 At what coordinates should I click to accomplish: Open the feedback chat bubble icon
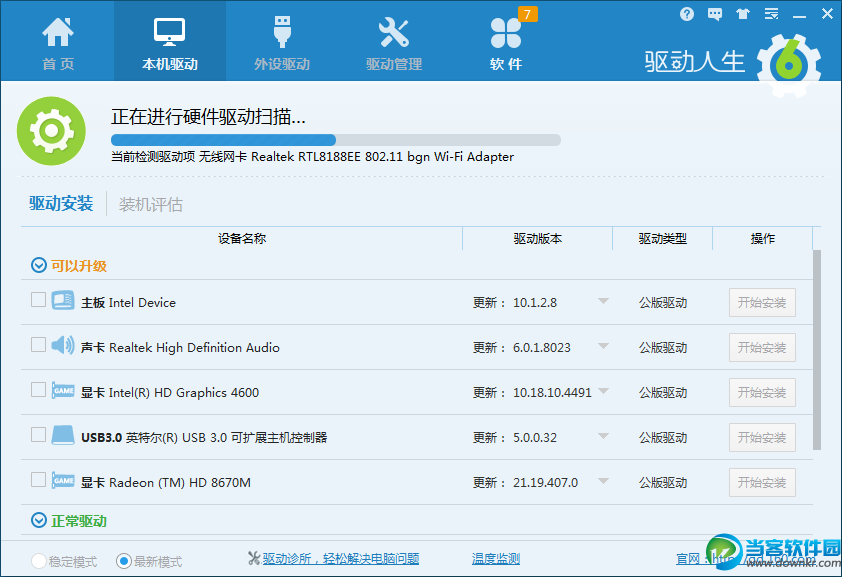click(x=715, y=14)
